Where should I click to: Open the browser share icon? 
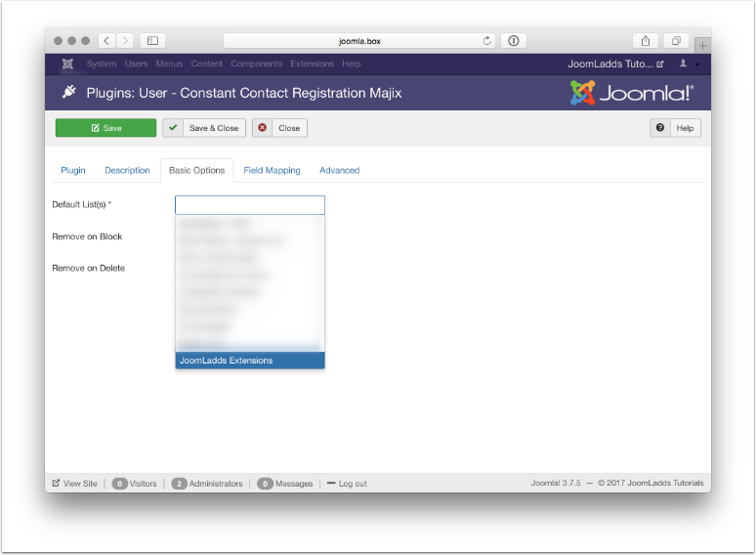pos(646,41)
